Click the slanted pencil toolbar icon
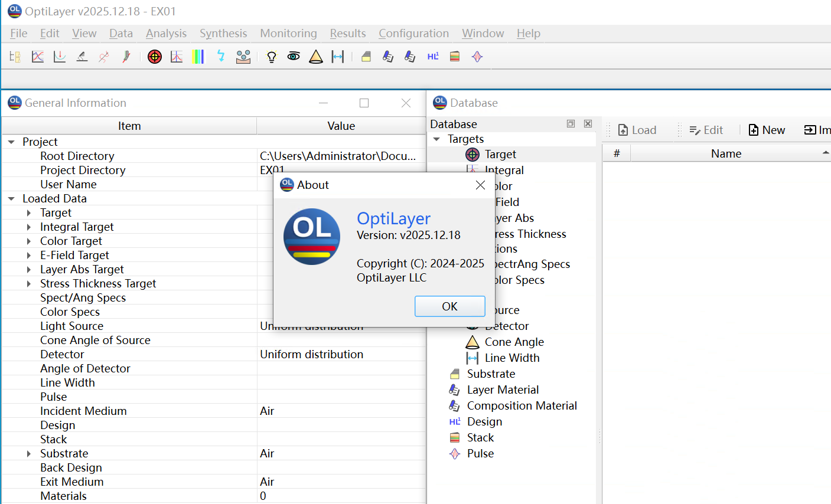Viewport: 831px width, 504px height. coord(82,57)
